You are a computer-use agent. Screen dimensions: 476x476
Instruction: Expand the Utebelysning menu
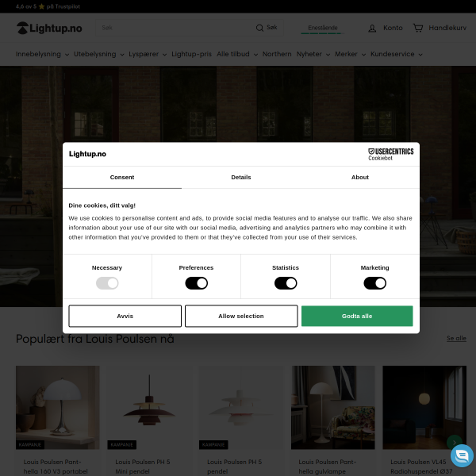(98, 54)
